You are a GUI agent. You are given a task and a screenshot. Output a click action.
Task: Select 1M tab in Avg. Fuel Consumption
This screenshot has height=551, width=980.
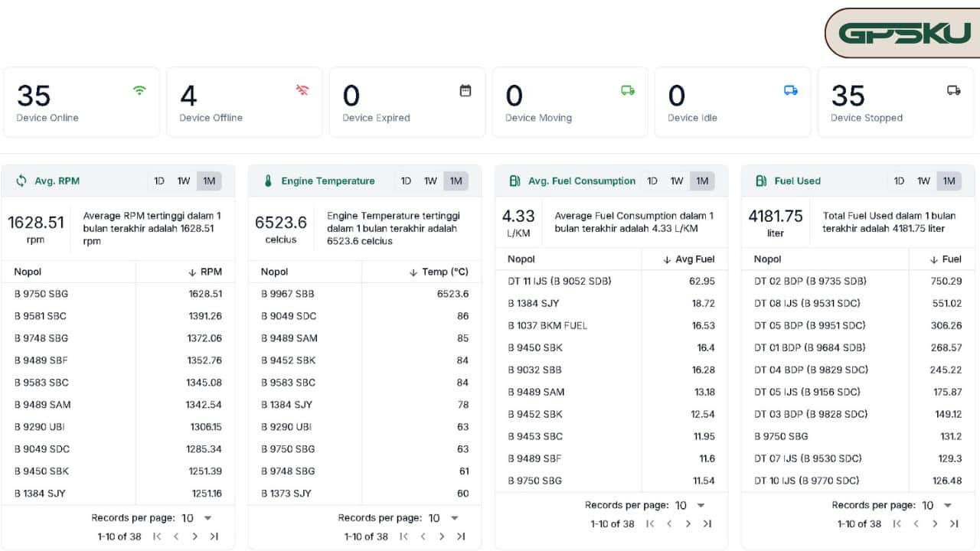coord(702,181)
